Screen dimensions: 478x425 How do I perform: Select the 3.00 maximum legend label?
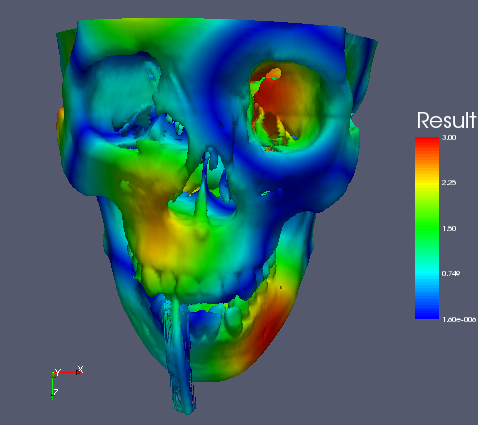click(x=449, y=138)
